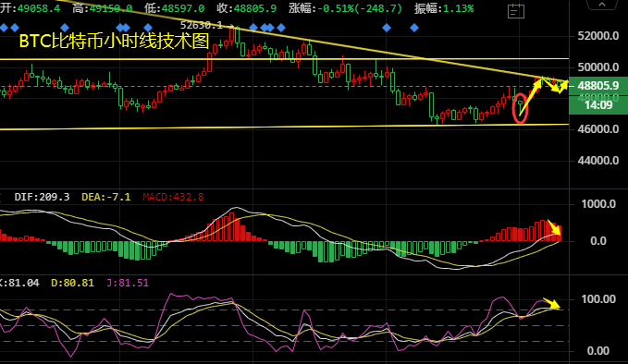Click the change readout 涨幅:-0.51%(-248.7)
628x364 pixels.
(x=345, y=8)
